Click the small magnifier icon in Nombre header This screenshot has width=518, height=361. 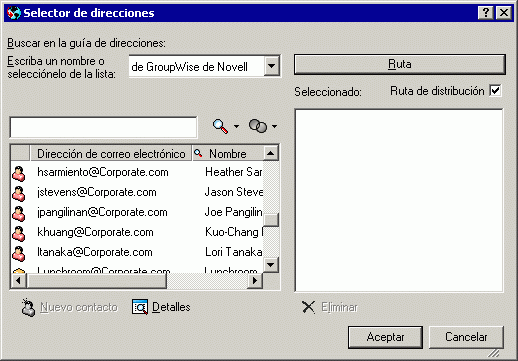(198, 153)
